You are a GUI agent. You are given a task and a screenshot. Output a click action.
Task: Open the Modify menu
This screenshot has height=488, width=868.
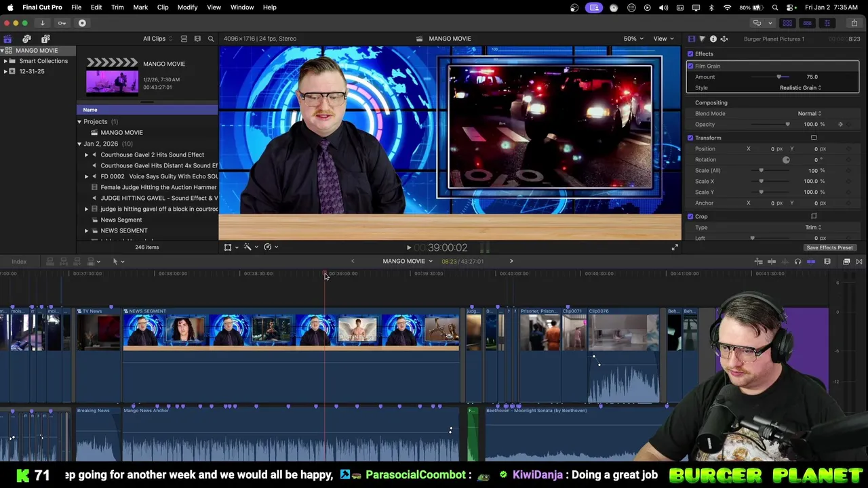[187, 7]
